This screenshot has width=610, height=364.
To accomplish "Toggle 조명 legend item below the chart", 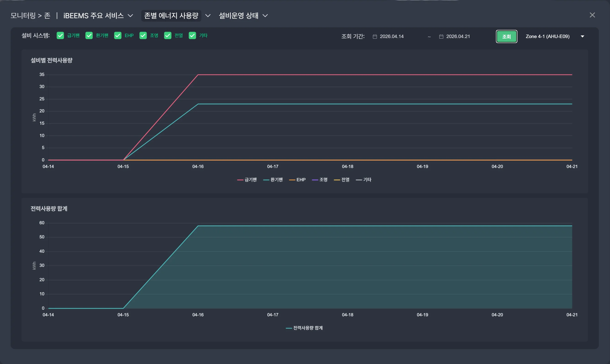I will coord(320,180).
